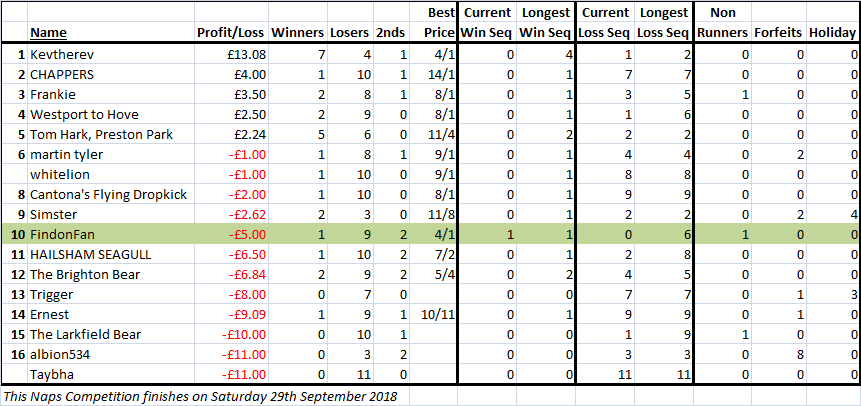
Task: Select the Holiday column header
Action: (832, 33)
